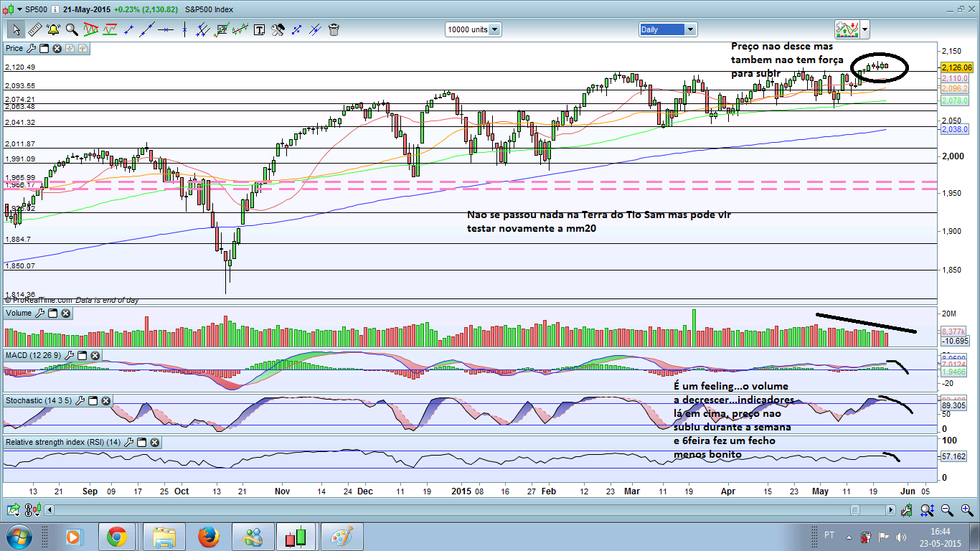980x551 pixels.
Task: Remove the RSI indicator panel
Action: pyautogui.click(x=154, y=443)
